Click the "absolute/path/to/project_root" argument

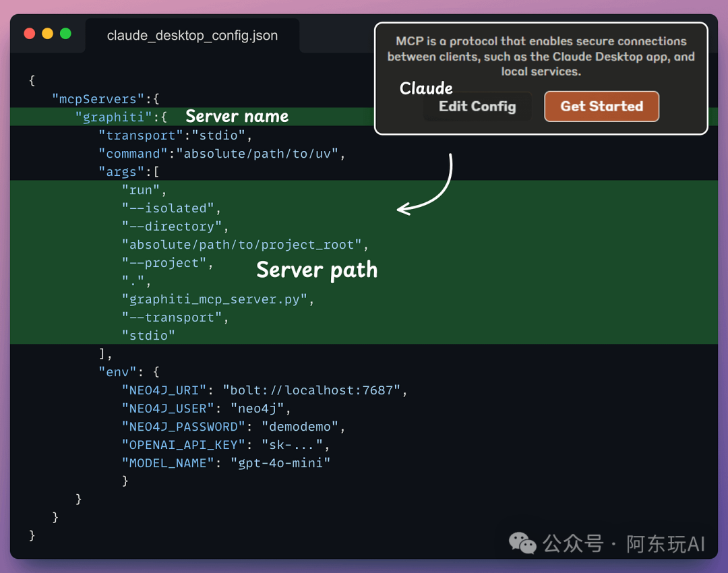(241, 245)
